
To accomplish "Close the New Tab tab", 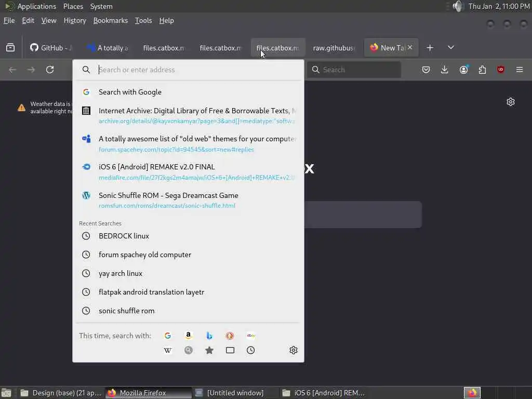I will coord(410,47).
